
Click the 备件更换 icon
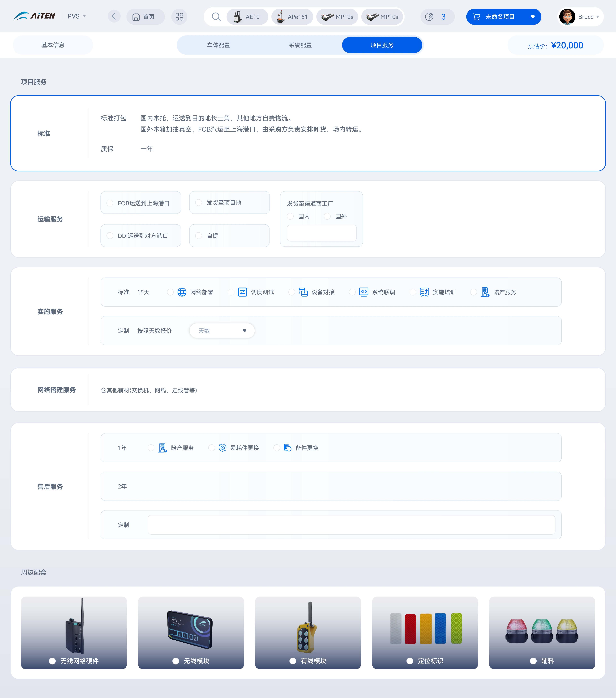pyautogui.click(x=288, y=448)
